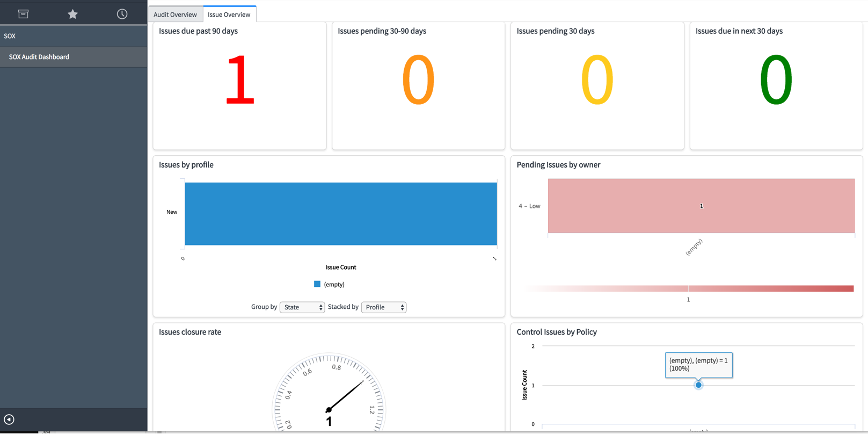Screen dimensions: 868x434
Task: Click the heatmap gradient legend bar
Action: (688, 288)
